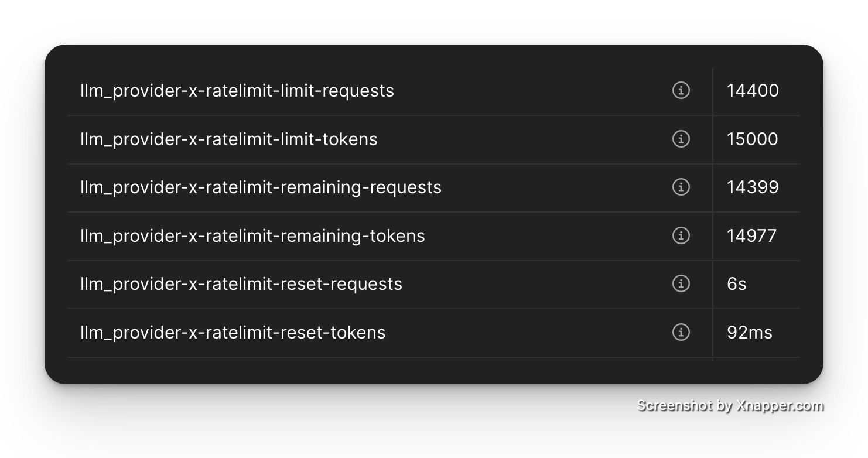Click info icon for ratelimit-limit-tokens

point(681,139)
